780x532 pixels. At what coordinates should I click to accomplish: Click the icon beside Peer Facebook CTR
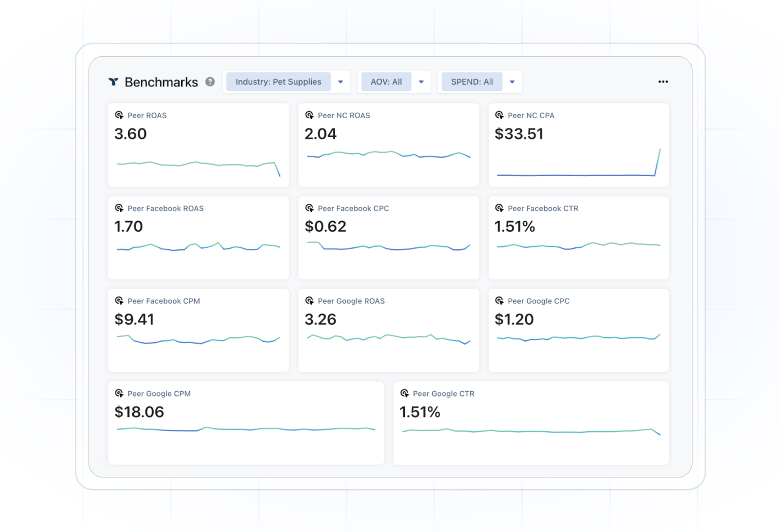(x=499, y=208)
